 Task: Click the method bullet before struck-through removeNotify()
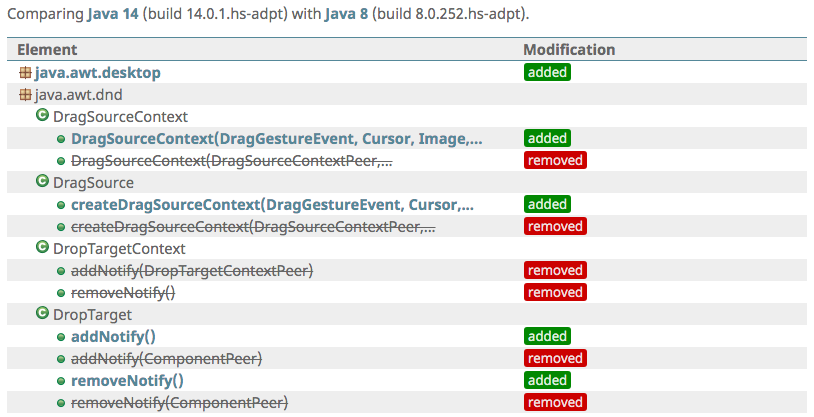point(61,293)
